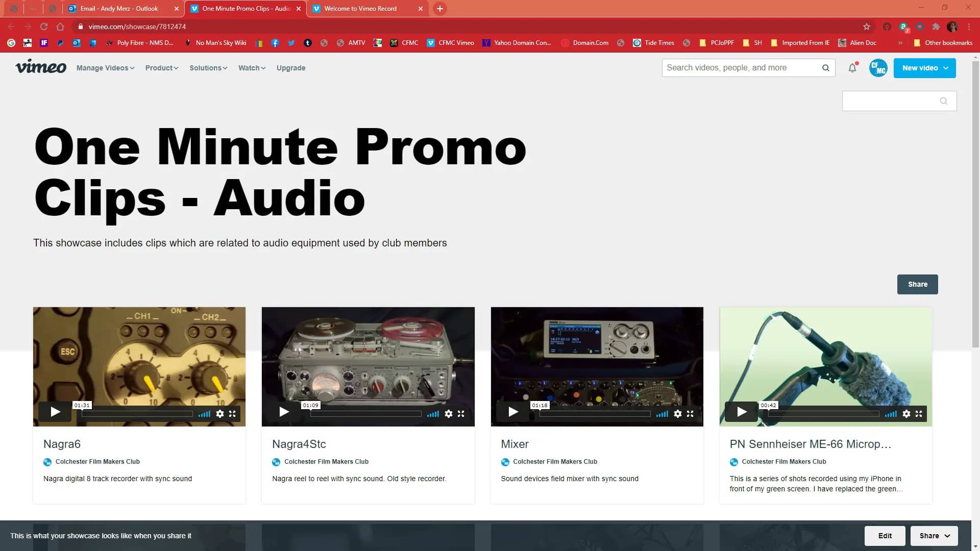Open the No Man's Sky Wiki bookmark
980x551 pixels.
coord(215,43)
